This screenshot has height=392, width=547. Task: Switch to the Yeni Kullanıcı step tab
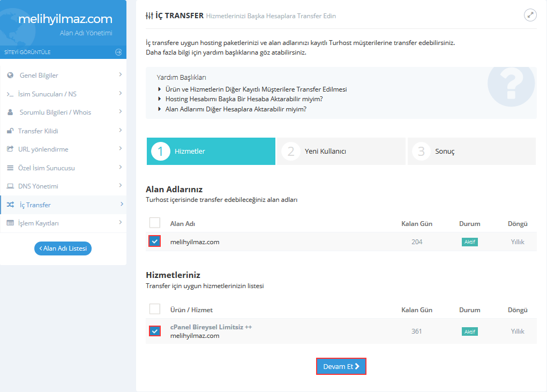click(x=341, y=152)
